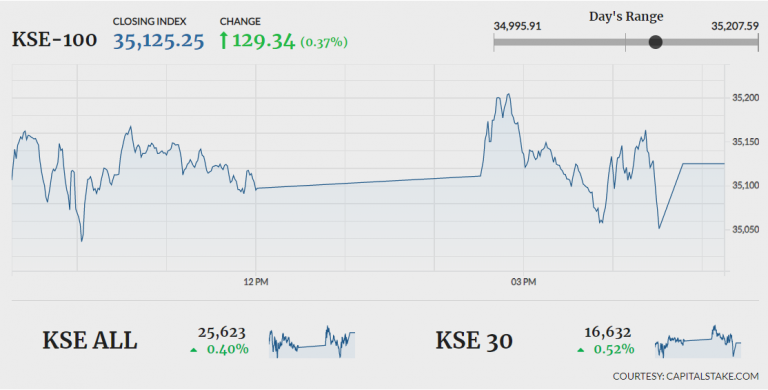768x390 pixels.
Task: Click the 35,050 y-axis label
Action: click(x=745, y=229)
